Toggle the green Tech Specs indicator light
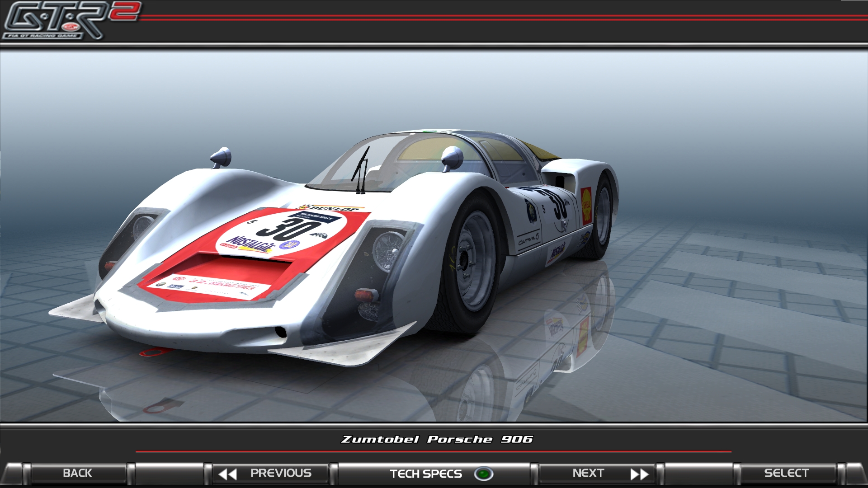Viewport: 868px width, 488px height. 484,474
